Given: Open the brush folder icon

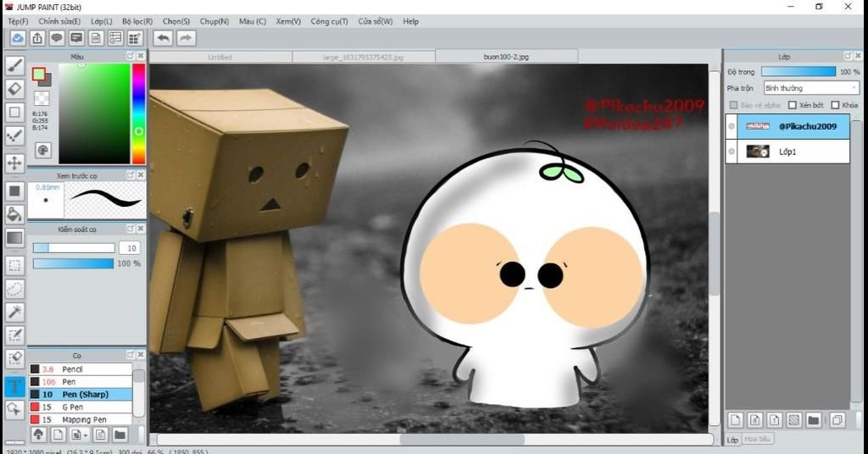Looking at the screenshot, I should [120, 435].
